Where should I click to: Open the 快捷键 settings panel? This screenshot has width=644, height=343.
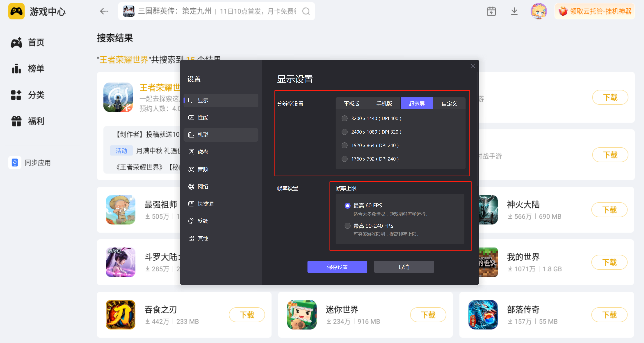(205, 203)
